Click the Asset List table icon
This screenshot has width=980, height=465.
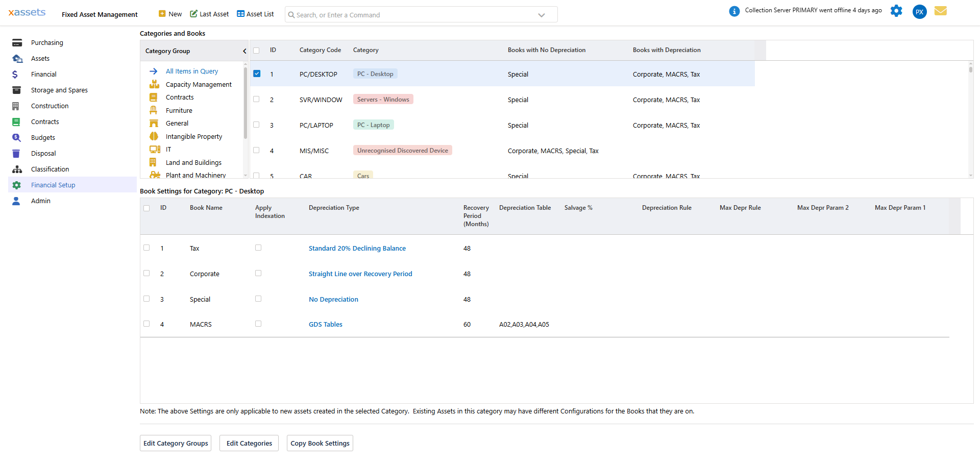(x=240, y=14)
